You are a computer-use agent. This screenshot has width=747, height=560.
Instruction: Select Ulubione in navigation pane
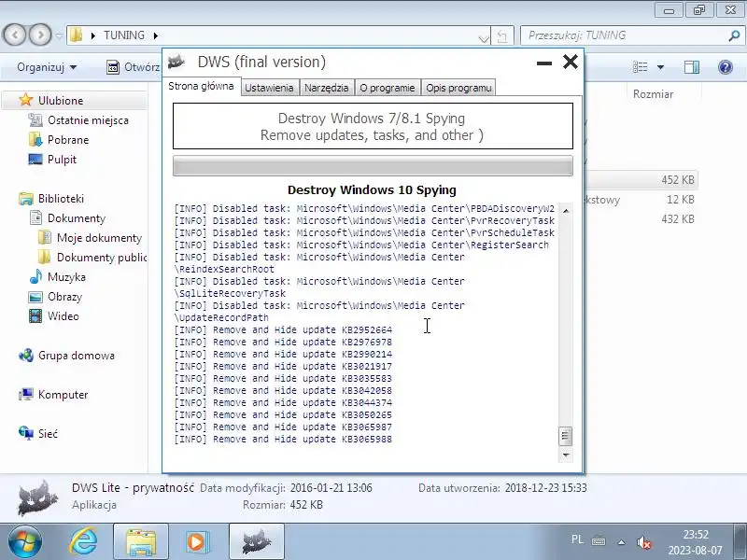pos(61,101)
